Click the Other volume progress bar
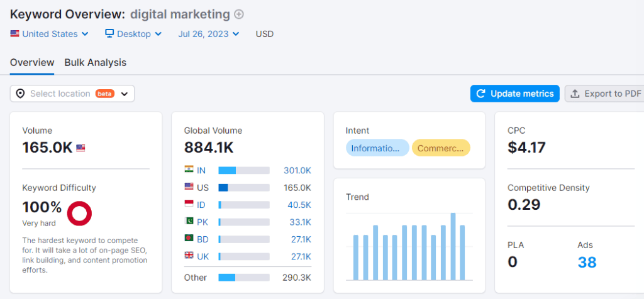 point(244,278)
